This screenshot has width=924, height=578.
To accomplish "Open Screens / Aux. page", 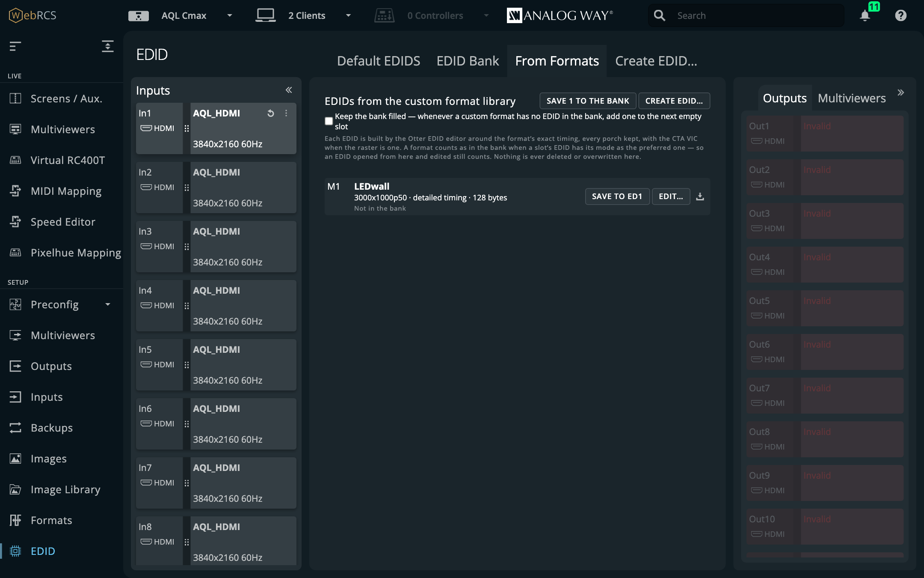I will [x=62, y=98].
